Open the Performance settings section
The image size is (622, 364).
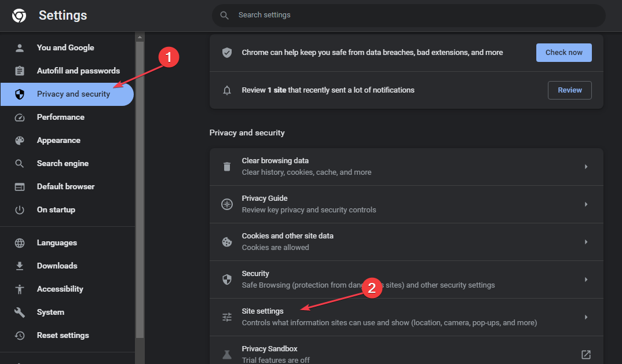pyautogui.click(x=67, y=117)
